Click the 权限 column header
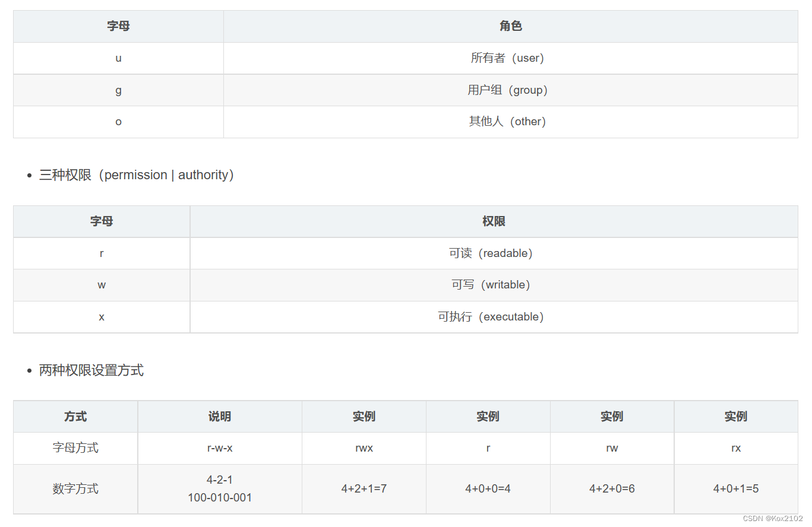 click(x=494, y=221)
